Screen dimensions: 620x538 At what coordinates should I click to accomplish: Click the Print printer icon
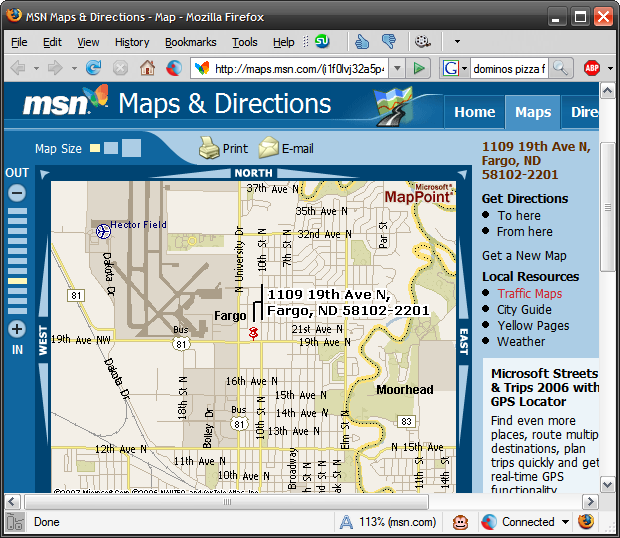coord(209,148)
